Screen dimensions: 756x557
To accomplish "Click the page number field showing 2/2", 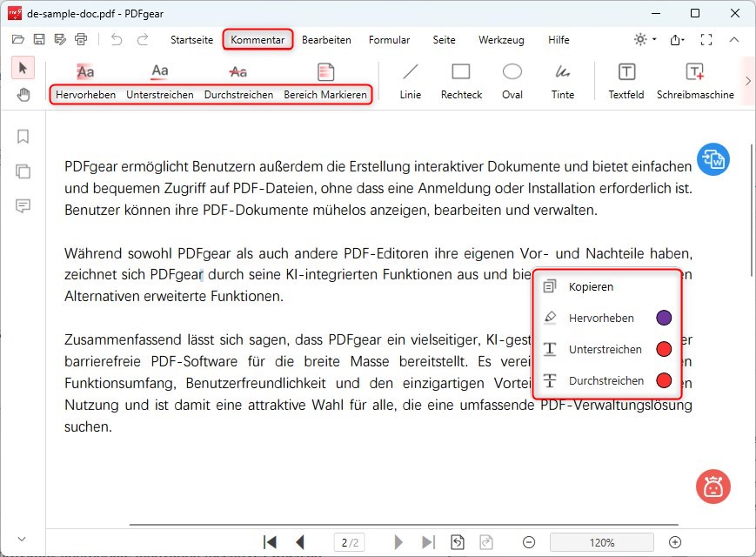I will click(x=350, y=542).
